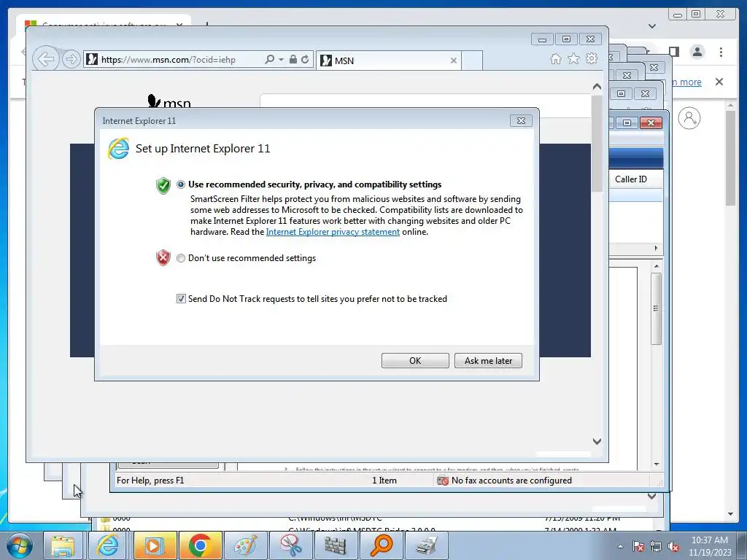Click the refresh icon in IE address bar
The height and width of the screenshot is (560, 747).
[305, 60]
